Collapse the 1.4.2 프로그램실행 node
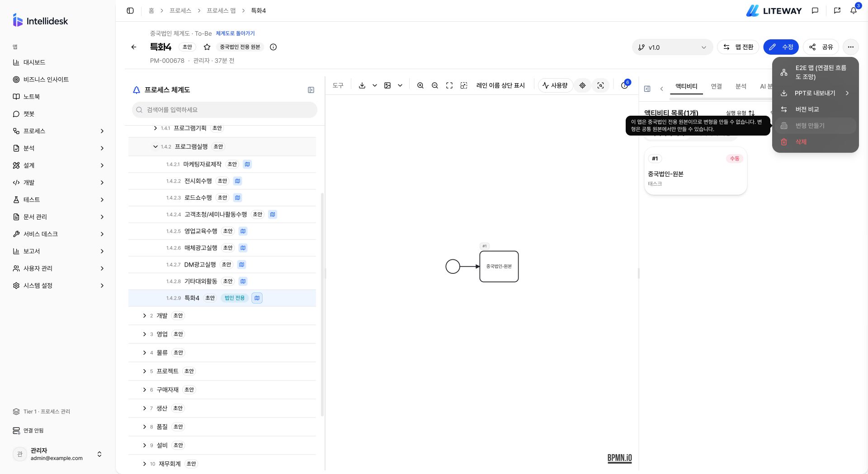The height and width of the screenshot is (474, 868). 155,146
